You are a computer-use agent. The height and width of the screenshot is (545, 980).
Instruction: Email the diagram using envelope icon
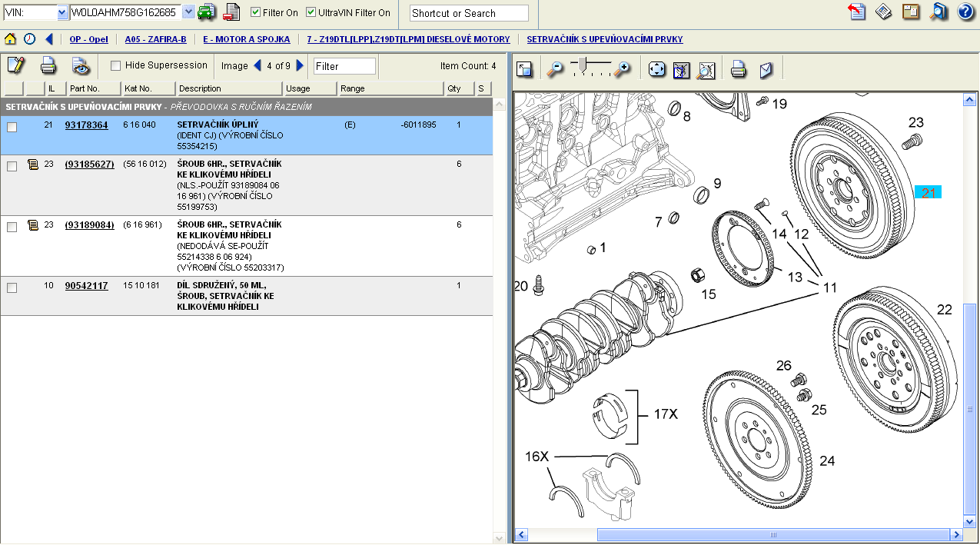pyautogui.click(x=766, y=70)
